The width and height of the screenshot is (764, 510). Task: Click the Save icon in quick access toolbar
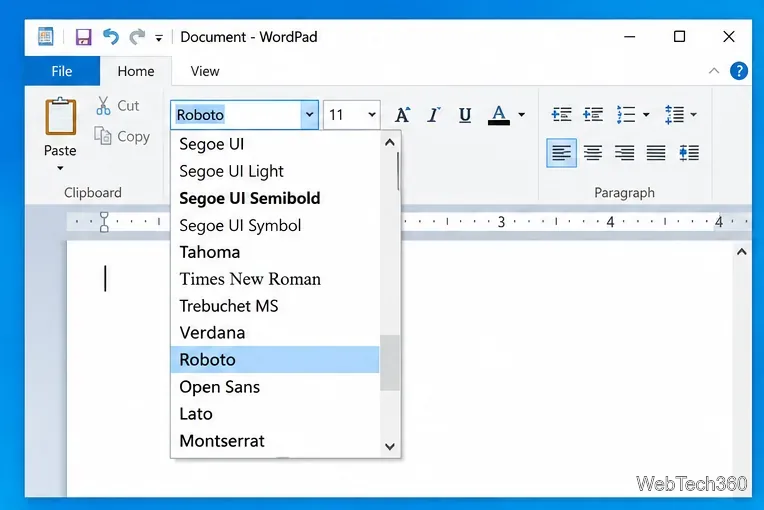coord(83,37)
